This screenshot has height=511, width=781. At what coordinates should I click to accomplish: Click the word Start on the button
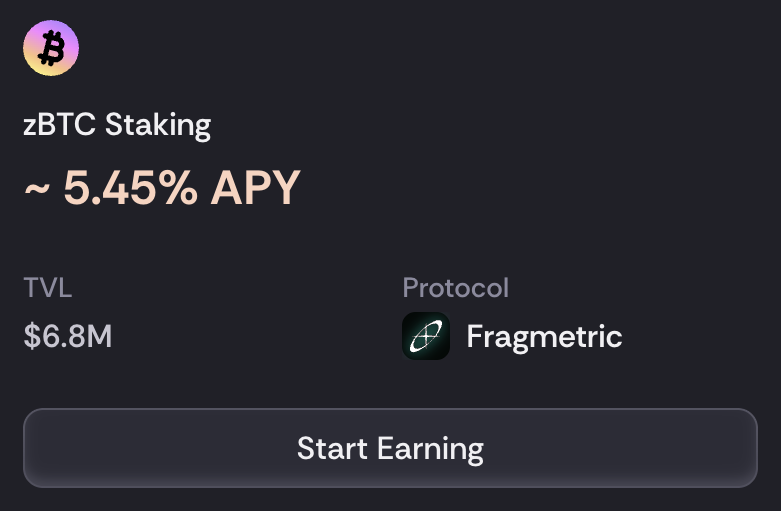point(331,448)
